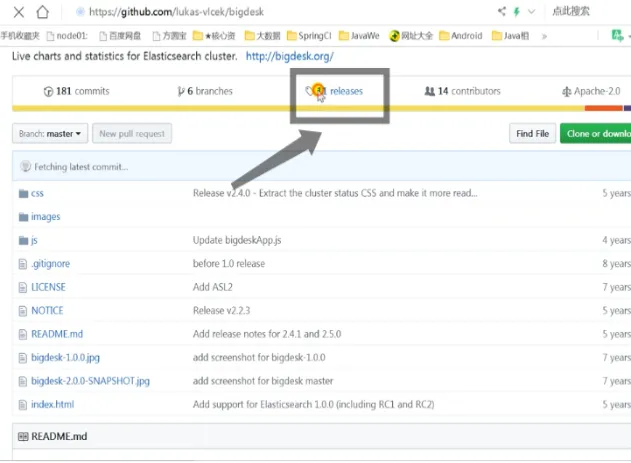Click the NOTICE file icon

(x=23, y=311)
